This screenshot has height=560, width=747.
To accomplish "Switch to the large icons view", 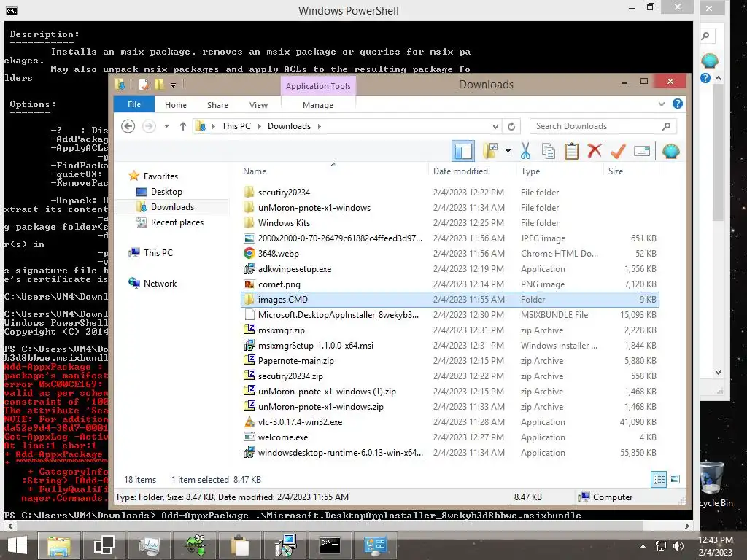I will (x=675, y=479).
